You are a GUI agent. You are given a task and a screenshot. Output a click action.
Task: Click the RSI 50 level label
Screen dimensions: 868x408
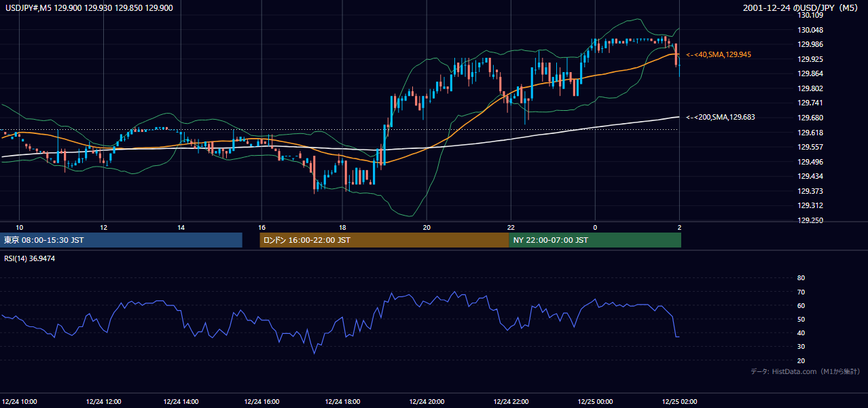[801, 319]
